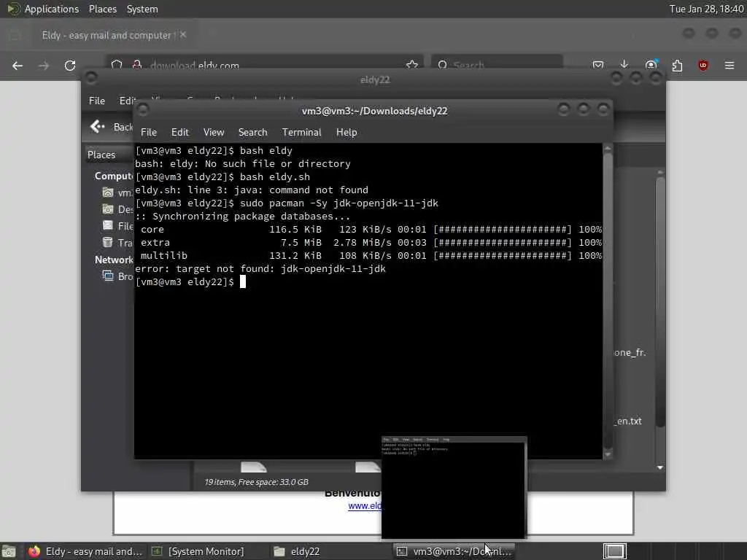Open the terminal's Search menu
The width and height of the screenshot is (747, 560).
coord(252,133)
